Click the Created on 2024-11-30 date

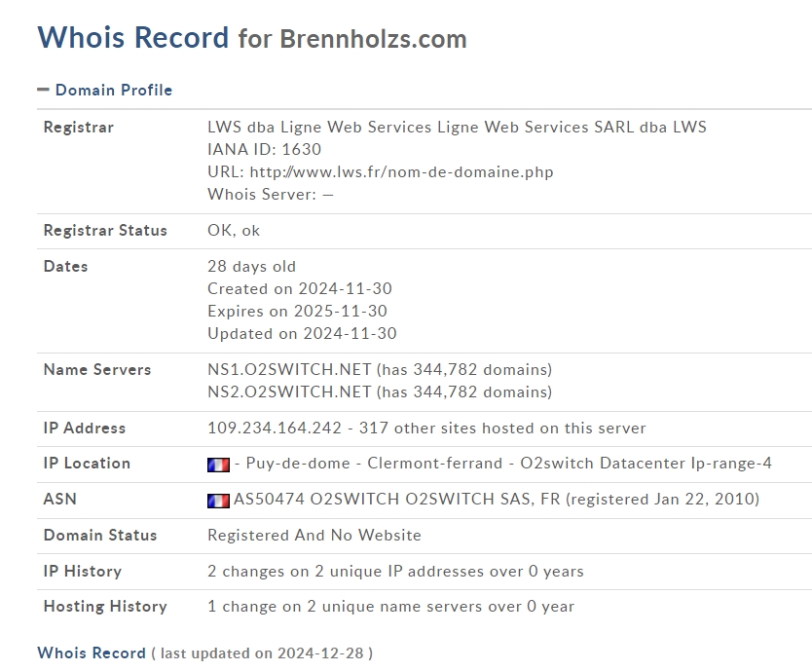[x=300, y=288]
